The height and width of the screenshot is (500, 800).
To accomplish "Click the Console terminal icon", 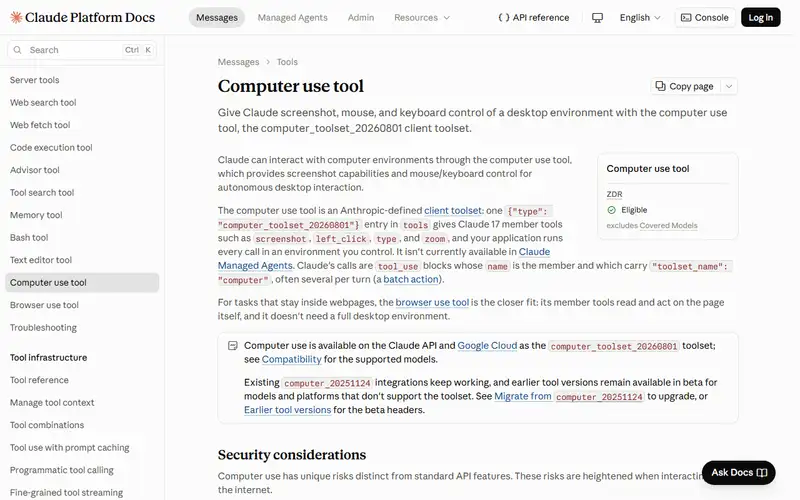I will tap(686, 17).
